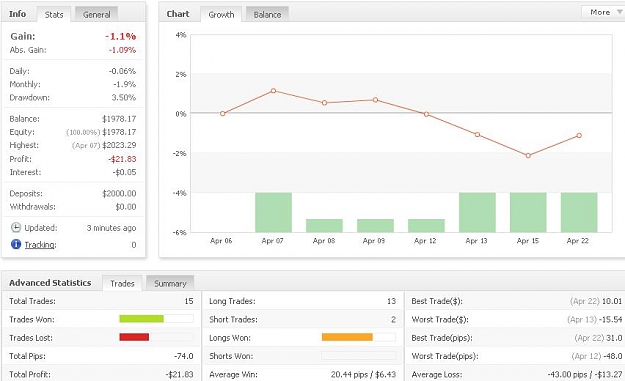Open the Trades tab in Advanced Statistics
This screenshot has height=381, width=625.
(122, 283)
